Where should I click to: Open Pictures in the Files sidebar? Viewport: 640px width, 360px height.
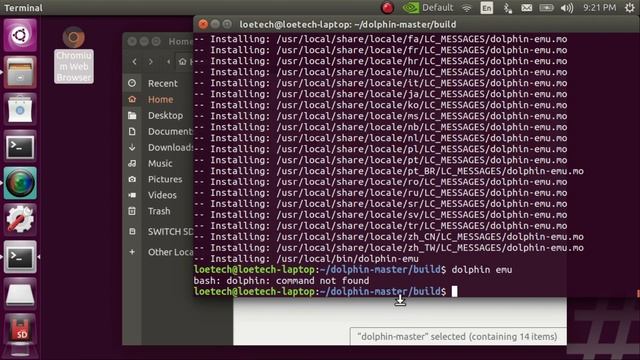[158, 179]
